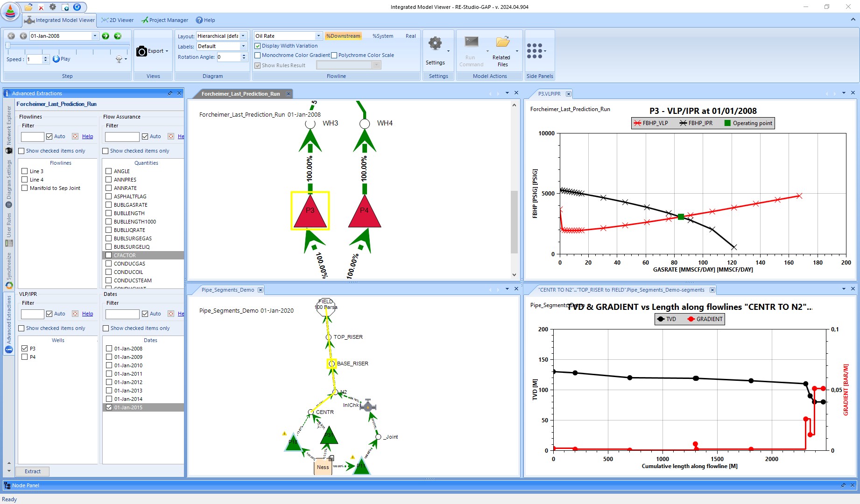Click the Extract button
The height and width of the screenshot is (504, 860).
[x=33, y=471]
